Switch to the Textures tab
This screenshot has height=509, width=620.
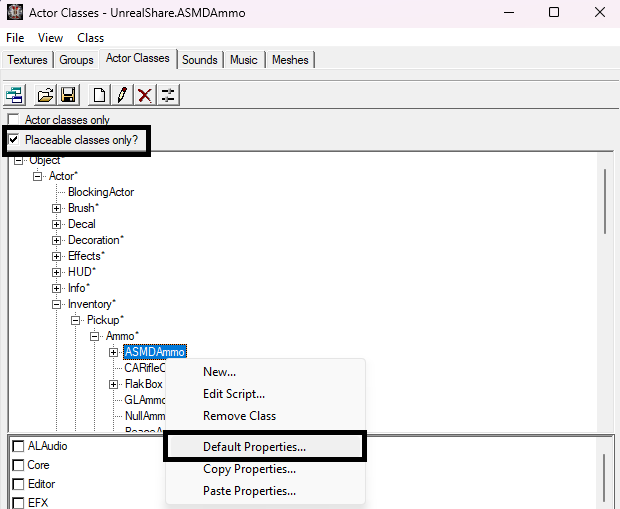pos(27,60)
